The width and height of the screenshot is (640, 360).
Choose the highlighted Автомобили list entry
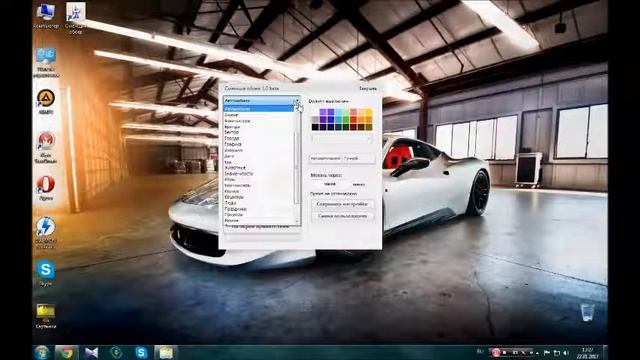tap(258, 109)
